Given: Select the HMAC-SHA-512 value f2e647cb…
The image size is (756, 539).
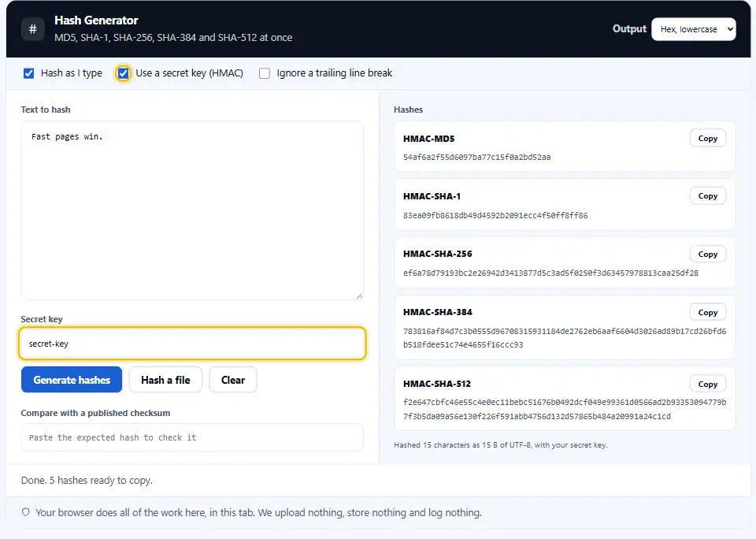Looking at the screenshot, I should (565, 409).
